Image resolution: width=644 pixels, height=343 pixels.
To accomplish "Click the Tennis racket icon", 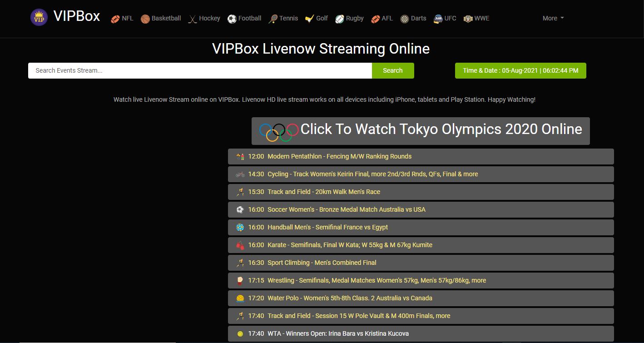I will pos(273,19).
